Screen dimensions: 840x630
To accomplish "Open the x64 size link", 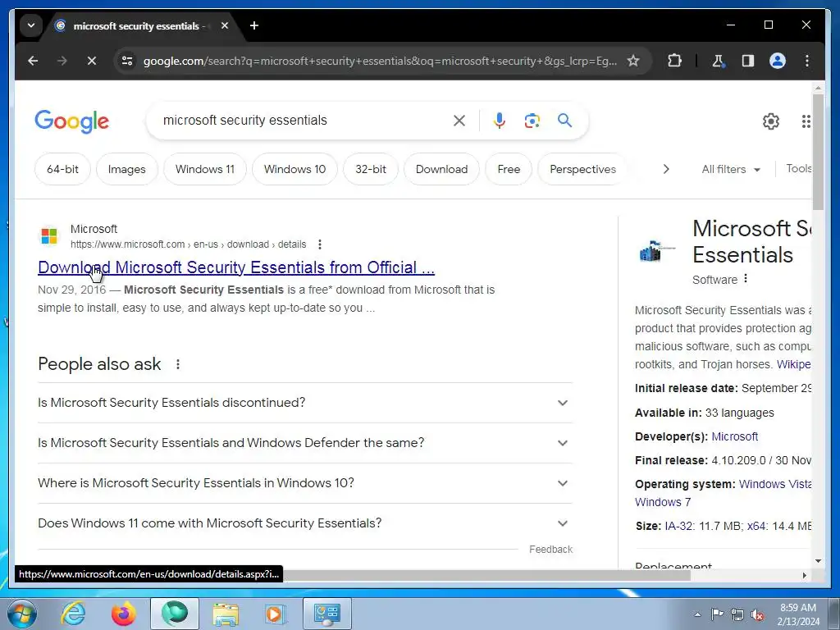I will (x=756, y=526).
